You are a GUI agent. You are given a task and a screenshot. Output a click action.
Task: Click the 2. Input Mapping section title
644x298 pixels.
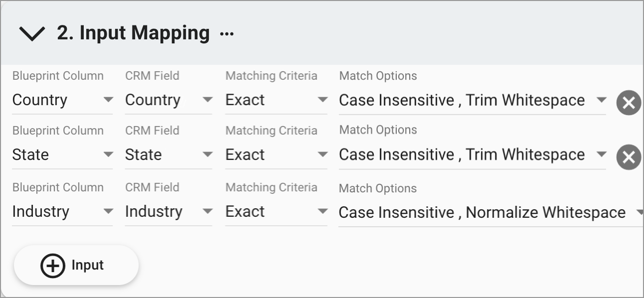tap(133, 33)
